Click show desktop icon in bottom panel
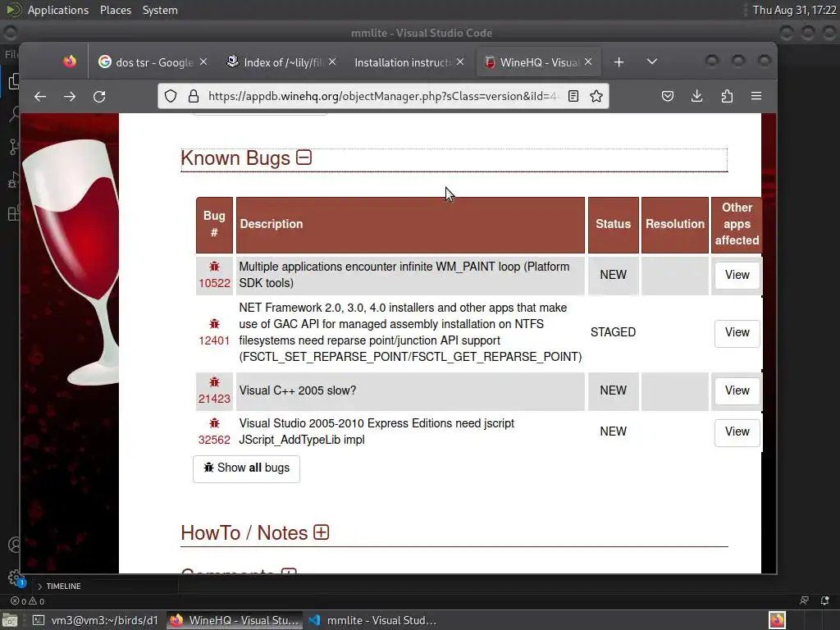 pyautogui.click(x=10, y=620)
